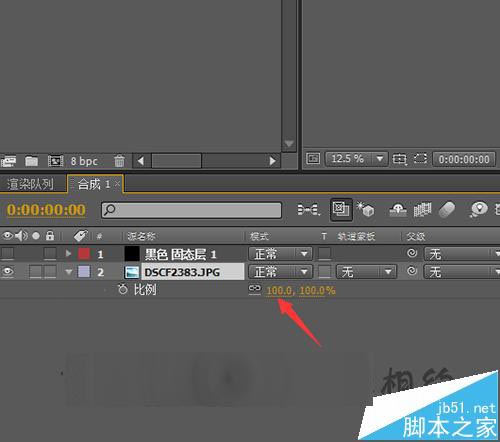Screen dimensions: 500x442
Task: Toggle lock on DSCF2383.JPG layer
Action: point(50,272)
